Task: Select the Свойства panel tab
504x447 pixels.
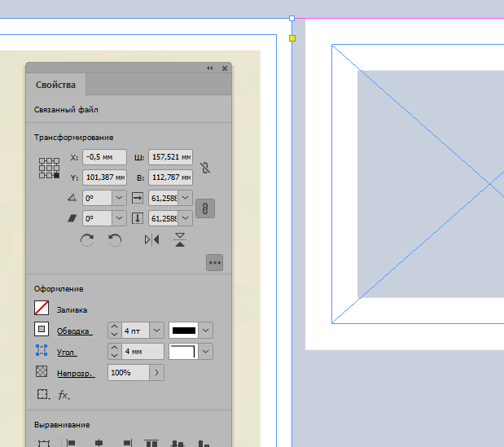Action: click(x=55, y=85)
